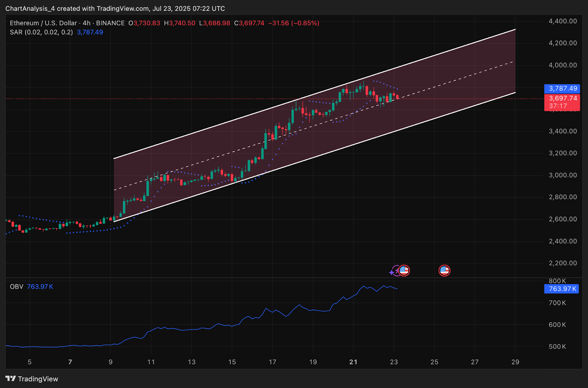Click the 700K OBV axis label
Screen dimensions: 588x388
tap(557, 303)
